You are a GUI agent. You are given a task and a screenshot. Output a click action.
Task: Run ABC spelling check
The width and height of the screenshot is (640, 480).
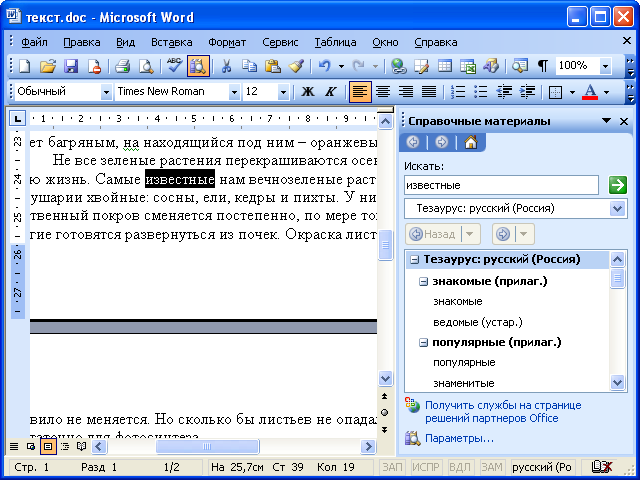(x=175, y=66)
